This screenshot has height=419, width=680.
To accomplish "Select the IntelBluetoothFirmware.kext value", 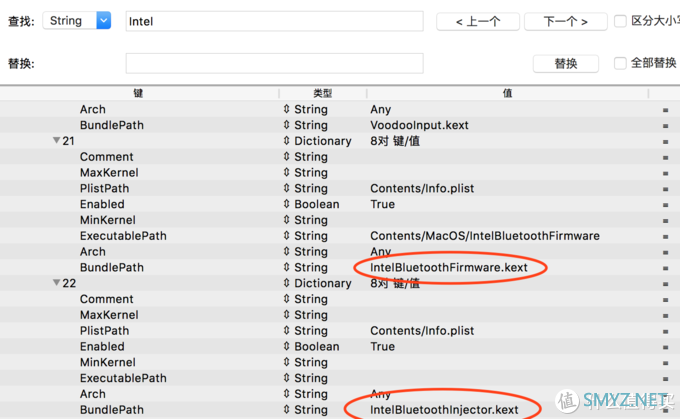I will 448,267.
